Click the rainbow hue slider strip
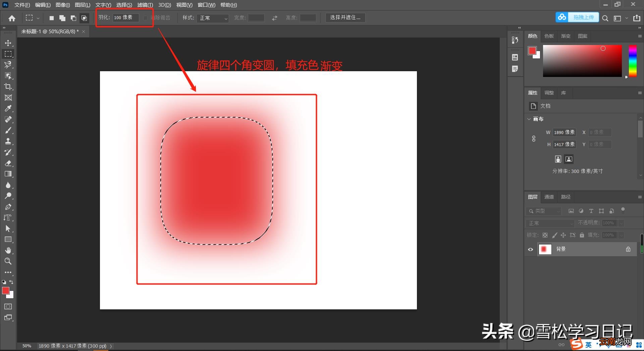Image resolution: width=644 pixels, height=351 pixels. tap(633, 61)
